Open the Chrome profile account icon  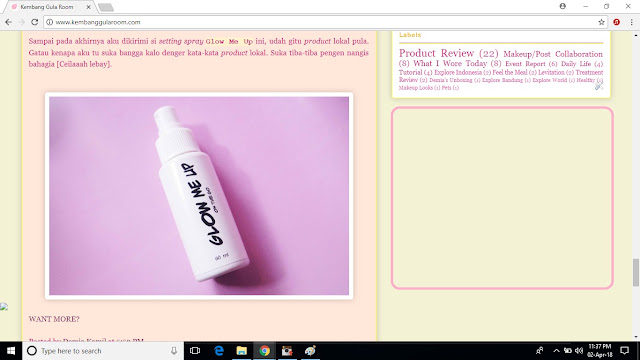[x=562, y=6]
